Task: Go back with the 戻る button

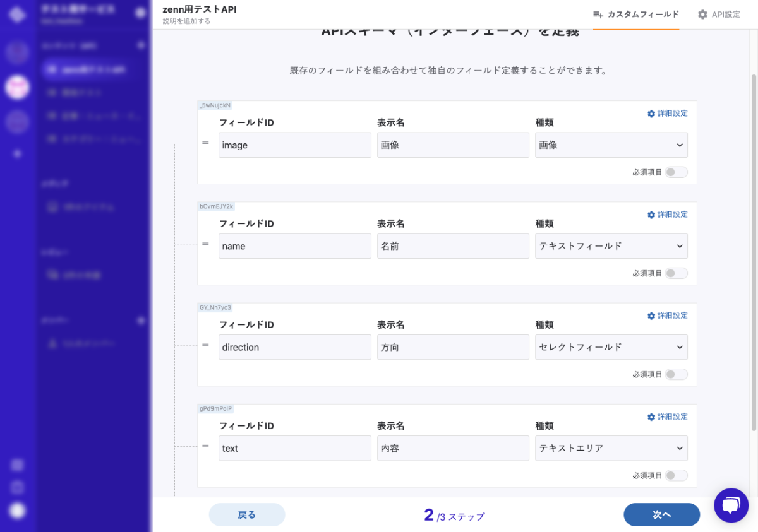Action: 247,514
